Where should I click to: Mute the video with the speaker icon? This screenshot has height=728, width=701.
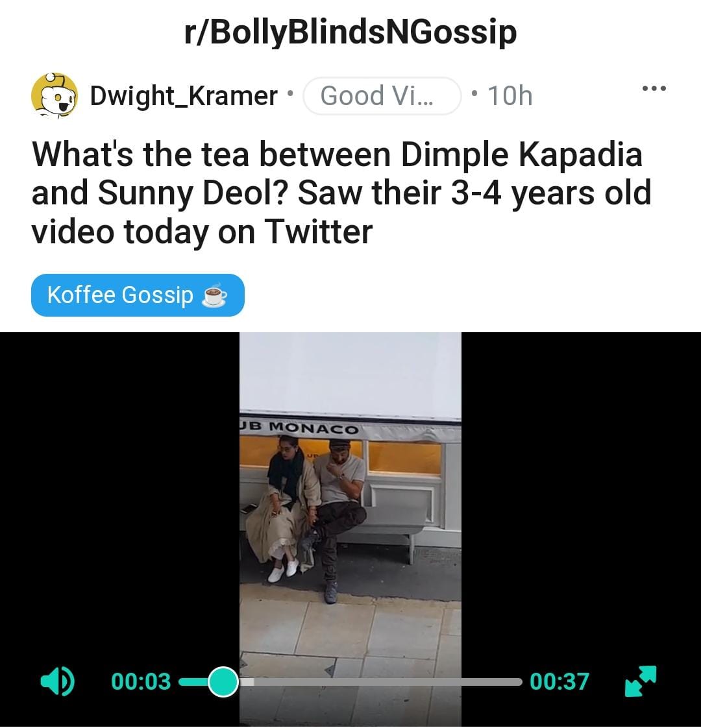(x=57, y=681)
